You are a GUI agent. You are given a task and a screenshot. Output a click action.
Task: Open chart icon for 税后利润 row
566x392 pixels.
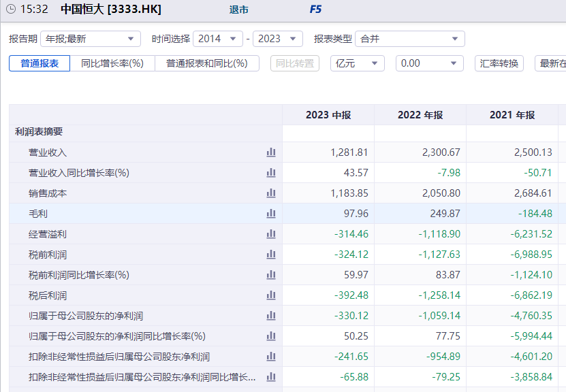pos(271,295)
